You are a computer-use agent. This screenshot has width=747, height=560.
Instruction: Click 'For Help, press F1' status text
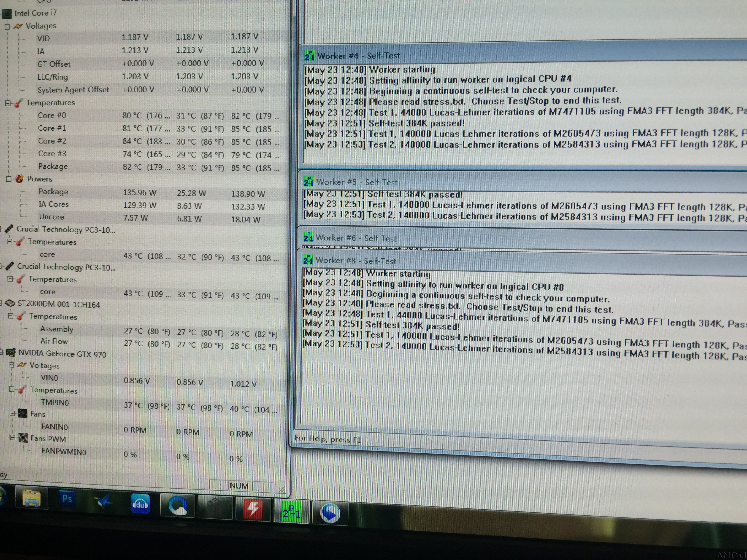[327, 439]
